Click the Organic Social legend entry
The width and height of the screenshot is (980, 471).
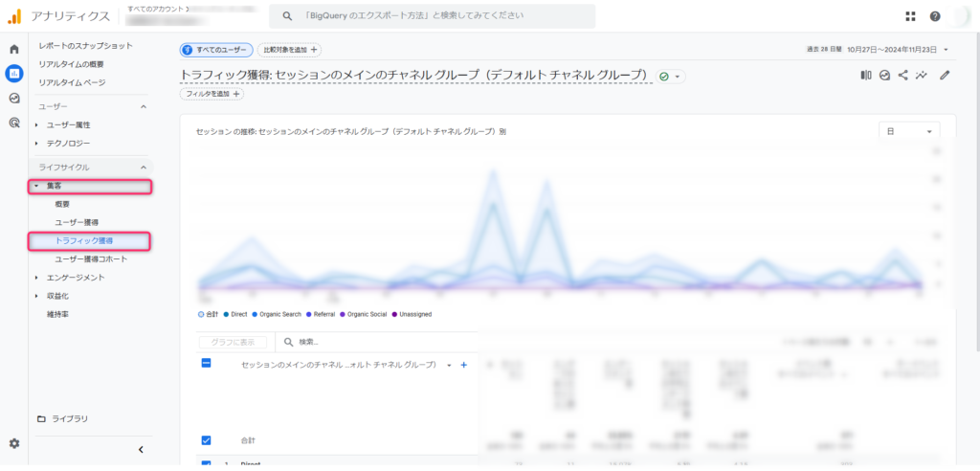click(x=364, y=314)
